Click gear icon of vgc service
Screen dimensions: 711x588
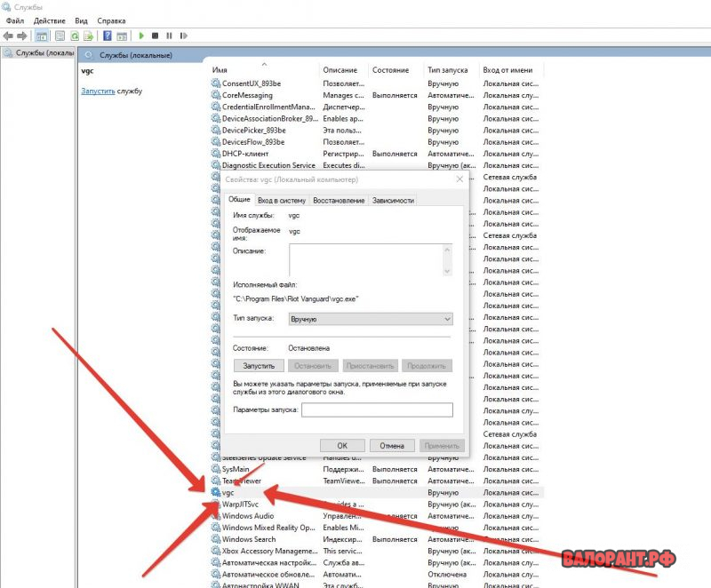[216, 492]
